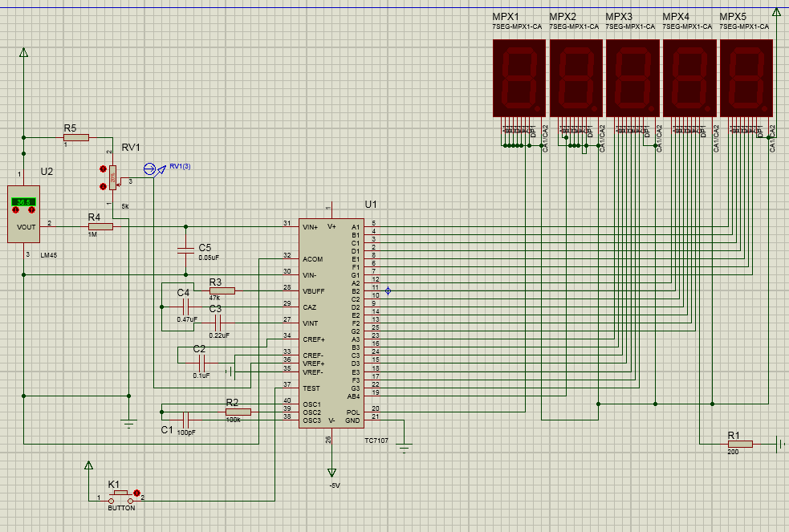Select the -5V power terminal arrow

[x=331, y=472]
